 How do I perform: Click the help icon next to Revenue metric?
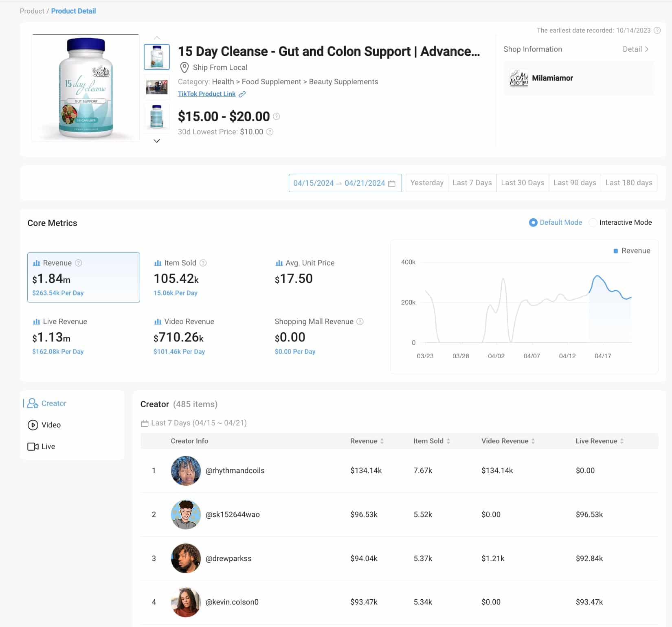[79, 263]
